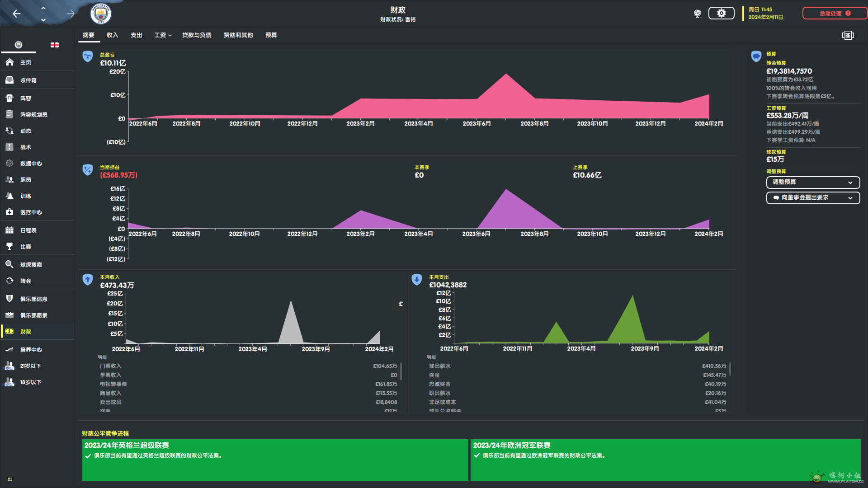868x488 pixels.
Task: Click the forward arrow navigation icon
Action: tap(71, 14)
